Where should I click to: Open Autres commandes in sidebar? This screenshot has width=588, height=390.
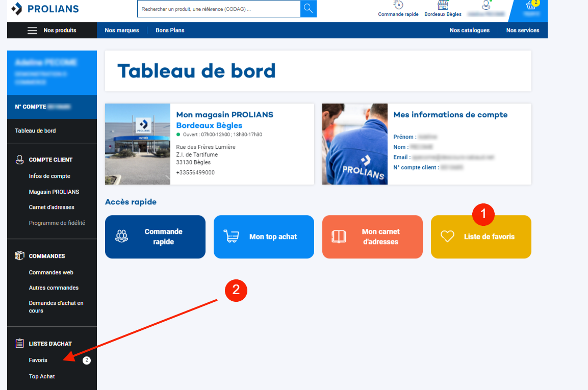click(54, 288)
